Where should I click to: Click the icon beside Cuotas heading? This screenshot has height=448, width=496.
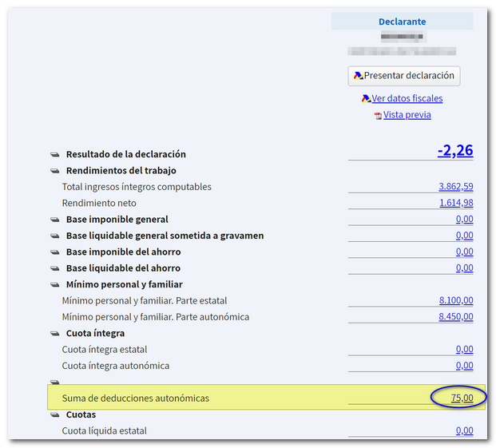click(55, 415)
